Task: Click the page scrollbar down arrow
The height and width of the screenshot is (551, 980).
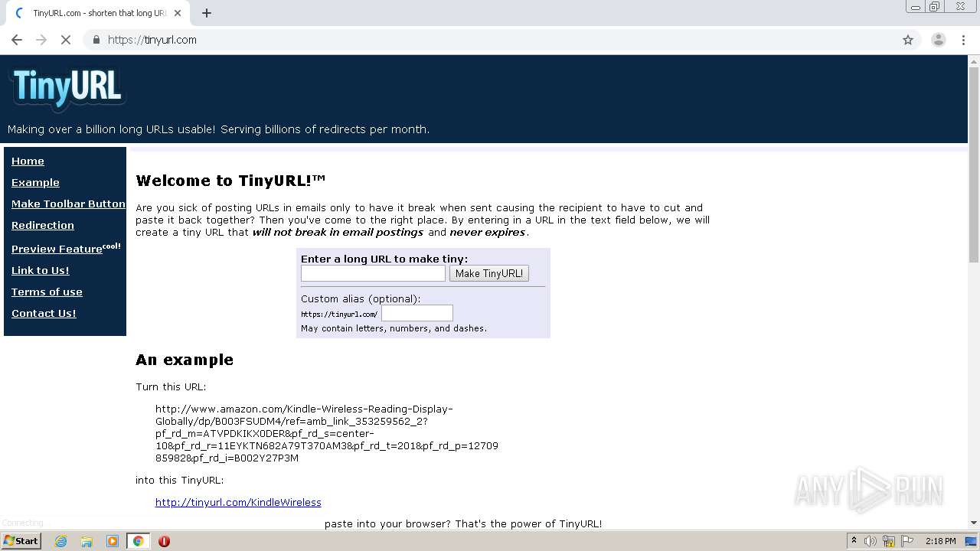Action: tap(974, 523)
